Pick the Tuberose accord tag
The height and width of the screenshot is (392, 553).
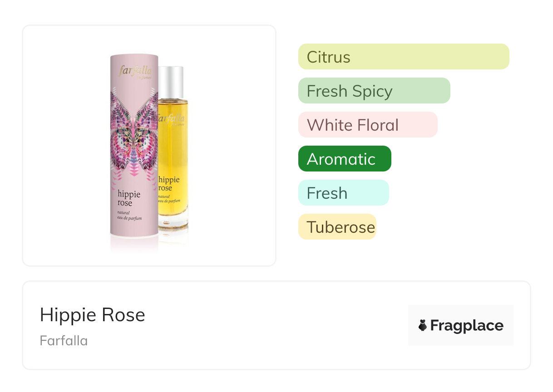coord(337,227)
